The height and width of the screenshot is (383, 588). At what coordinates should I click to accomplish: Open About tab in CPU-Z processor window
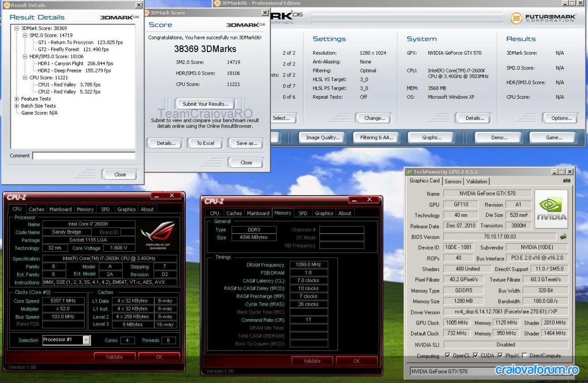(x=147, y=209)
